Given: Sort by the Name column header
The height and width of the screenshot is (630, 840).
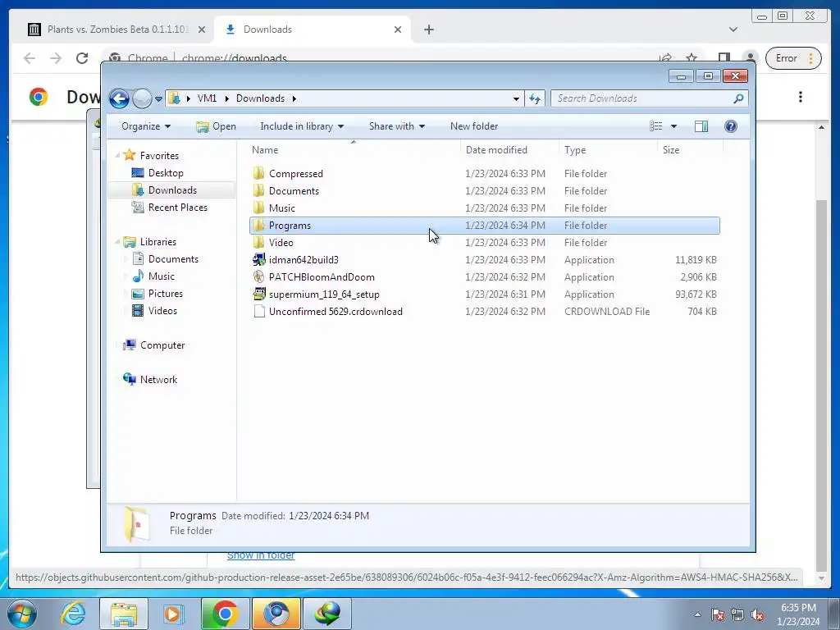Looking at the screenshot, I should tap(265, 150).
